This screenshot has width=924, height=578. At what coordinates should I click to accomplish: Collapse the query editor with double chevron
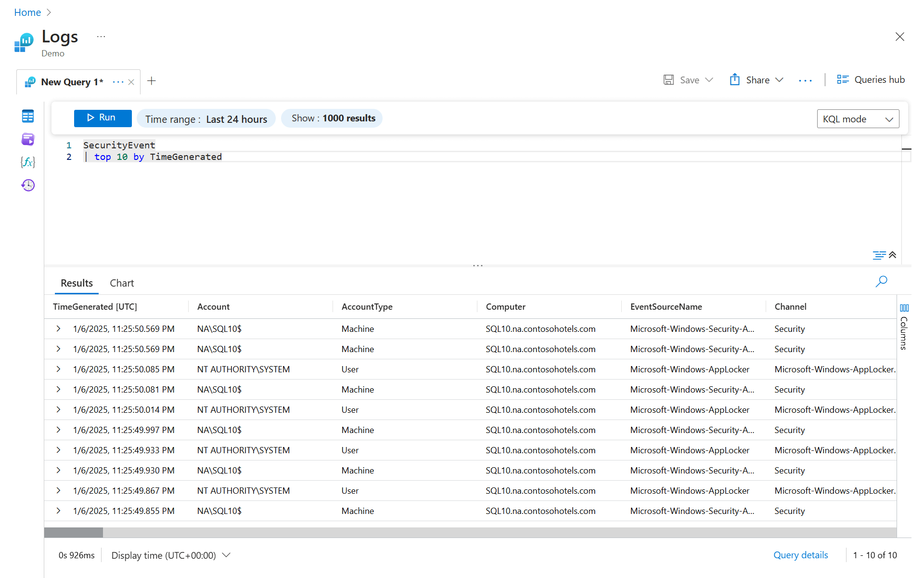(893, 255)
